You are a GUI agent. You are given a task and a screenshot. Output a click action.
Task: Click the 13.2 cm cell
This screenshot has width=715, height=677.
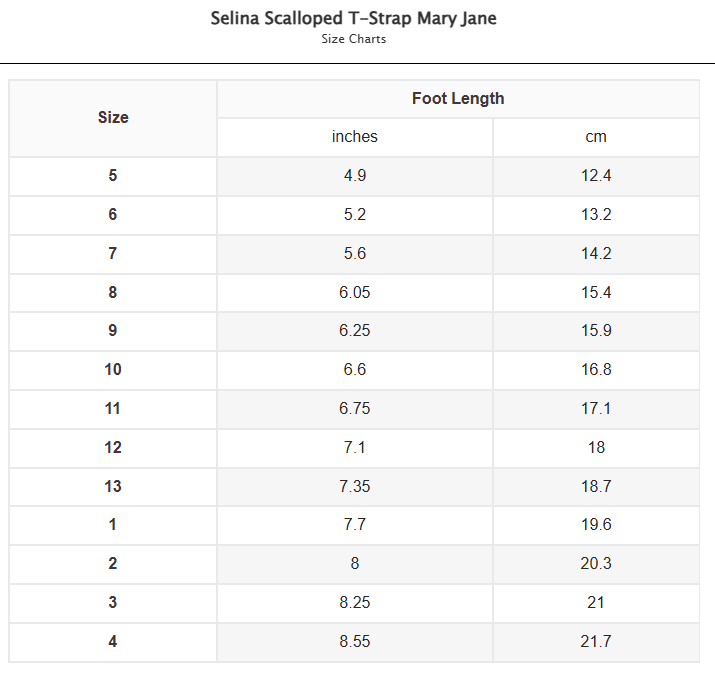596,215
